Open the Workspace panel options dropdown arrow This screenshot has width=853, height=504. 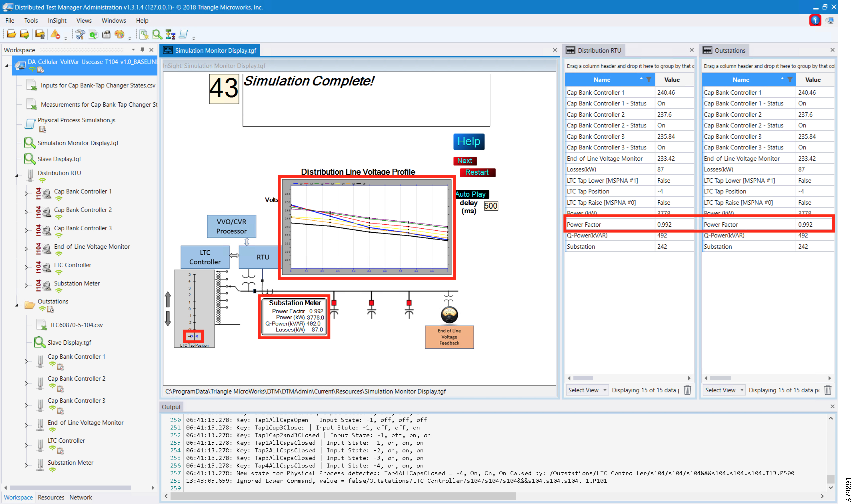[133, 50]
